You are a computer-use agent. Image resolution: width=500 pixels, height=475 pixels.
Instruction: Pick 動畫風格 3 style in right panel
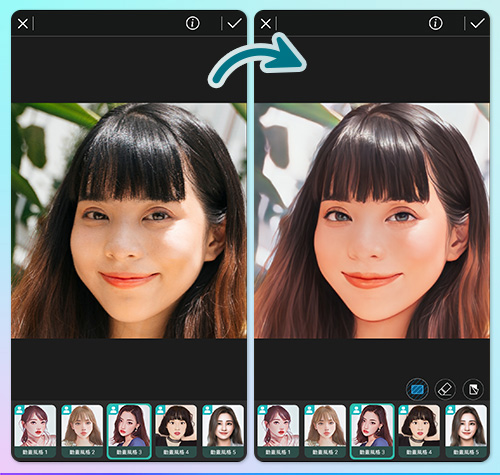pyautogui.click(x=372, y=431)
